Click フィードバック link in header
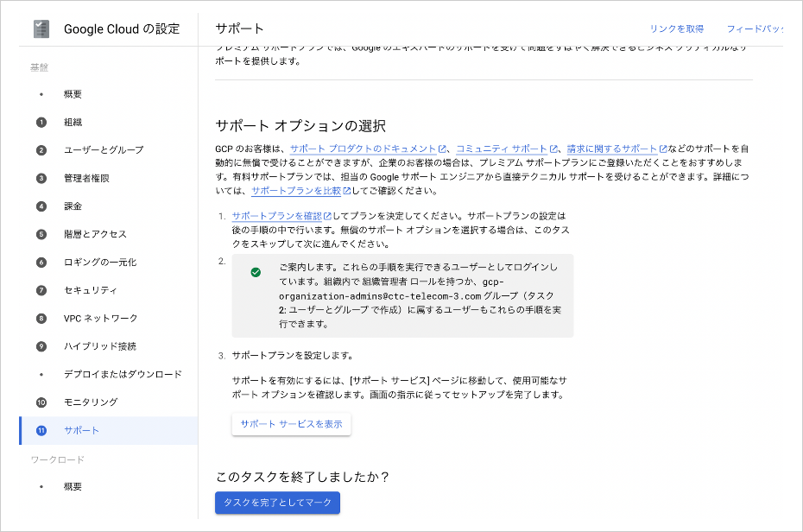The image size is (803, 532). point(755,28)
